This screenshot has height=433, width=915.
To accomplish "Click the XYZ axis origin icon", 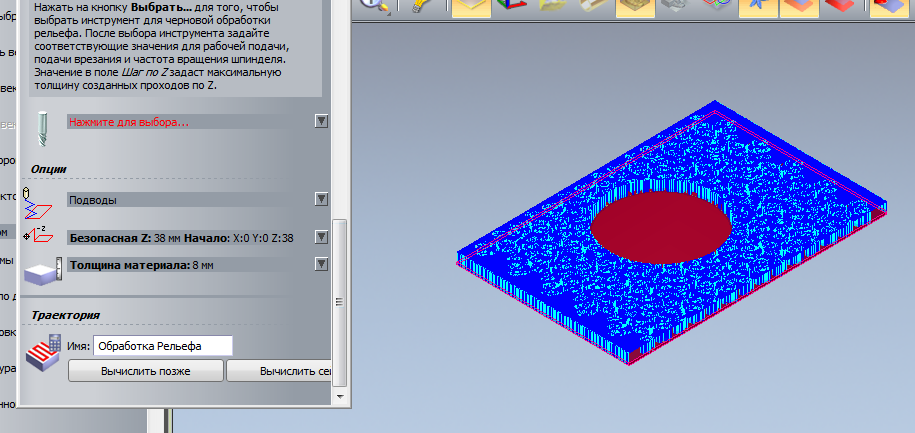I will (512, 6).
